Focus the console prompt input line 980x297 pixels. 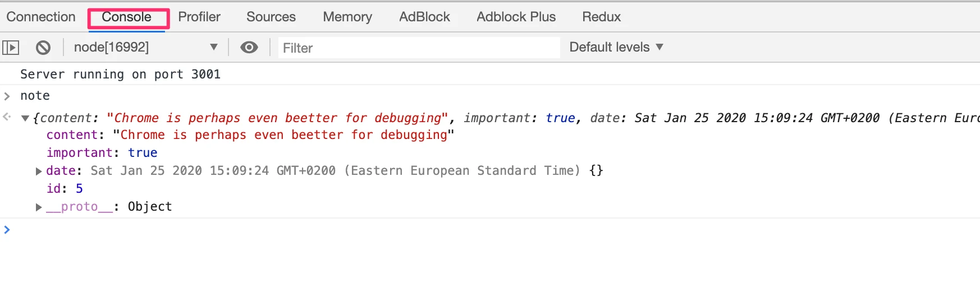[494, 229]
